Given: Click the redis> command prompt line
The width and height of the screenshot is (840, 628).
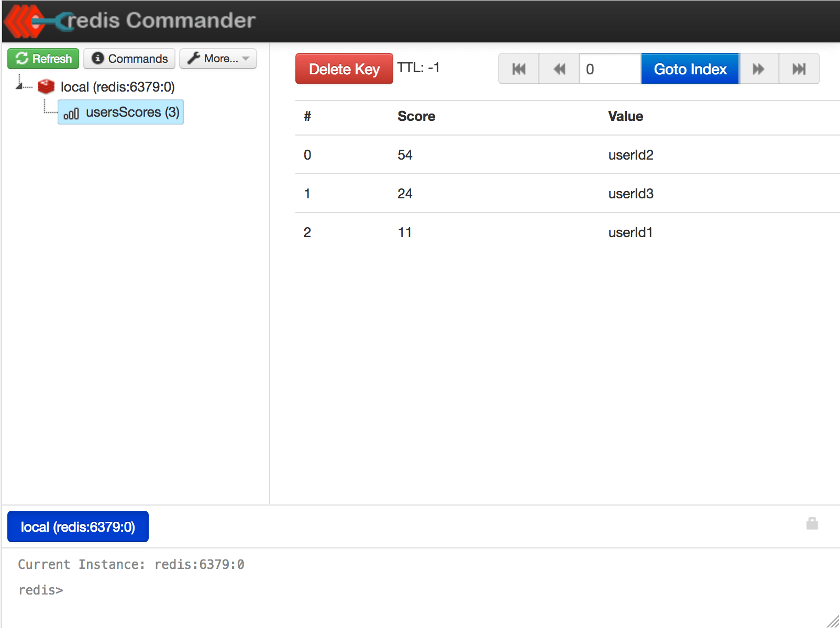Looking at the screenshot, I should [x=40, y=589].
